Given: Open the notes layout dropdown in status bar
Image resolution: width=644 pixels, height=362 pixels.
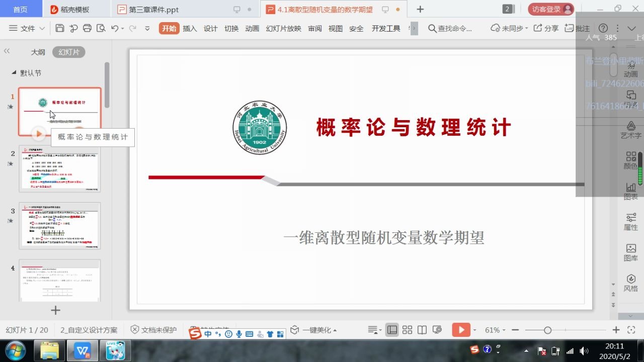Looking at the screenshot, I should (374, 330).
